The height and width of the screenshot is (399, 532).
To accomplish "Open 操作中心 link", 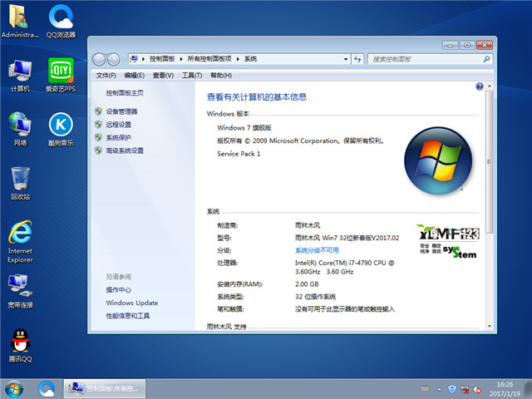I will (x=118, y=289).
